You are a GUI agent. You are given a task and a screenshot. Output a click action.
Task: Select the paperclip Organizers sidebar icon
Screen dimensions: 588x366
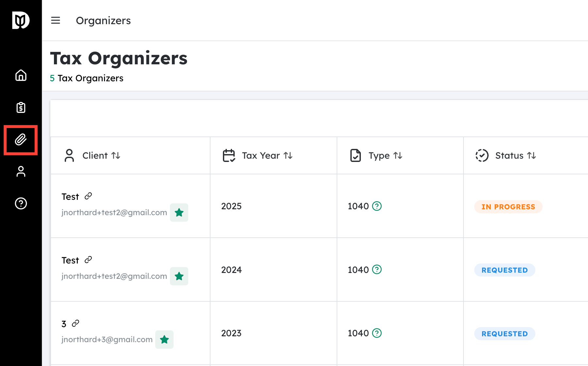click(x=21, y=140)
